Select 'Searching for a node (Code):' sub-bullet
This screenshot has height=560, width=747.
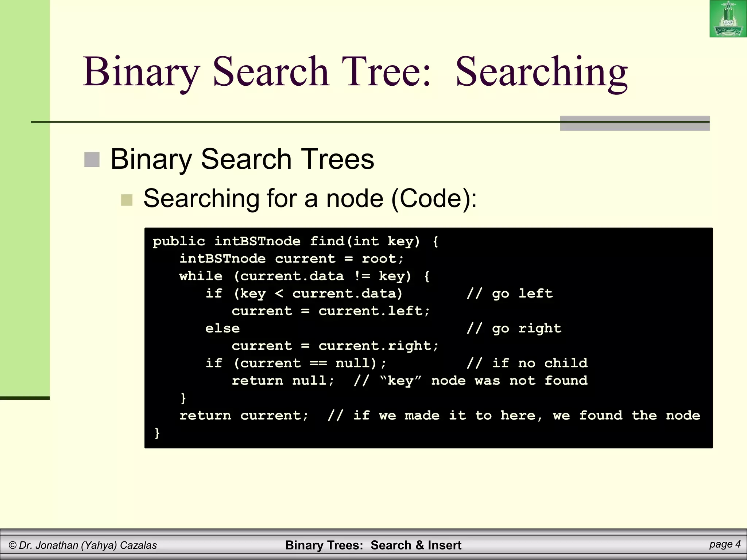(x=310, y=198)
